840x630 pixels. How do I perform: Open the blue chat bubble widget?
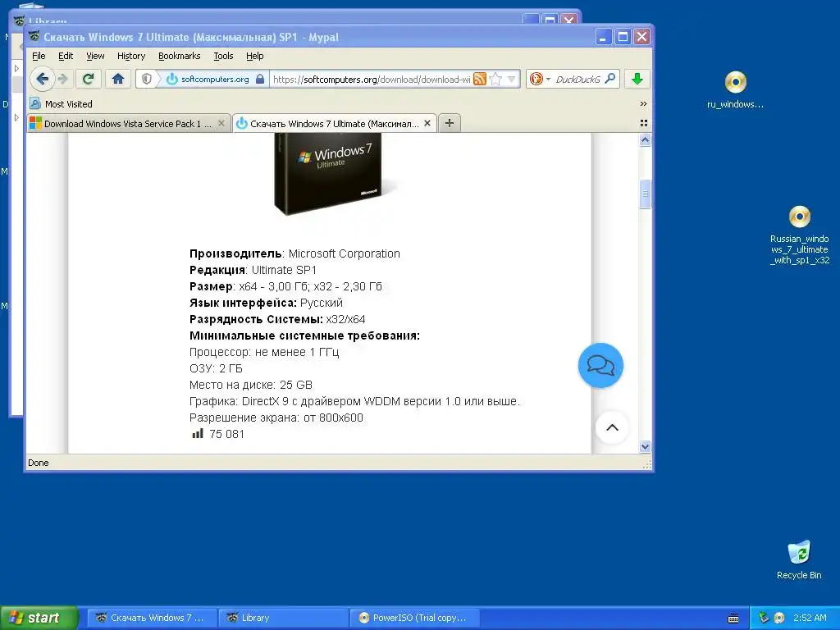point(600,365)
